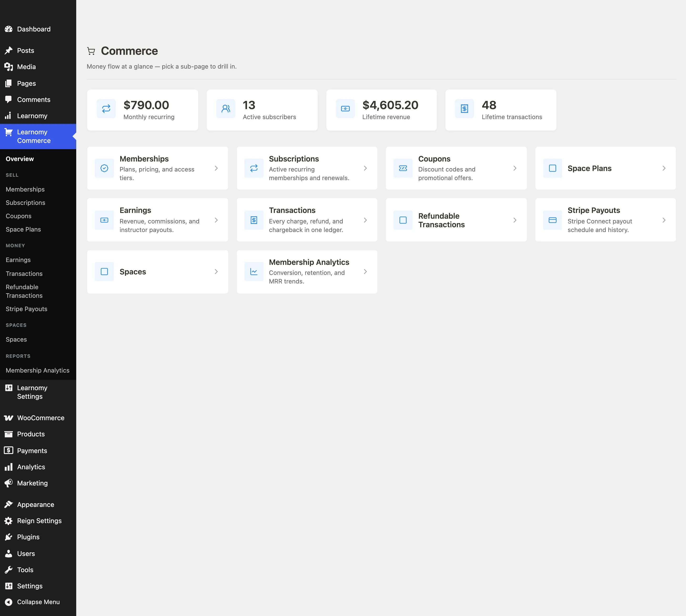Click the 13 Active subscribers value
Screen dimensions: 686x616
249,105
